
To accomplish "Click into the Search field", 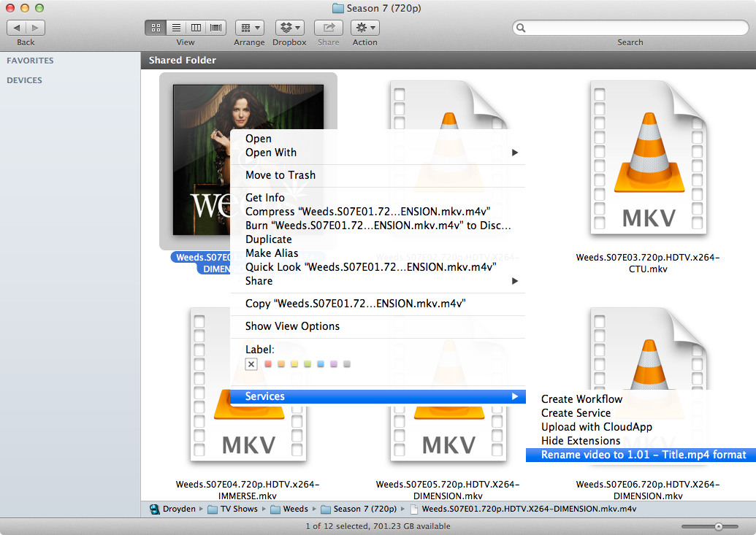I will click(630, 28).
